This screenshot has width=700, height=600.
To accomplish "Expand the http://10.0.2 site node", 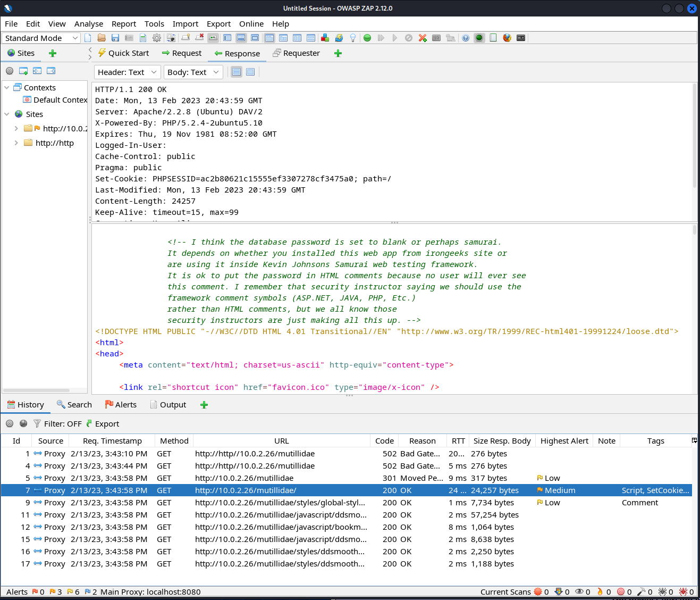I will pyautogui.click(x=16, y=129).
